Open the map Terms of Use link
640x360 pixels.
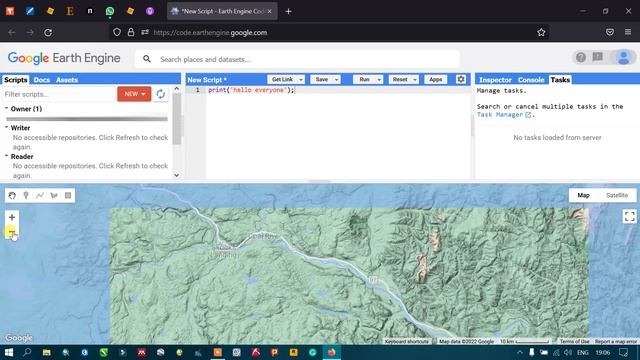point(574,341)
